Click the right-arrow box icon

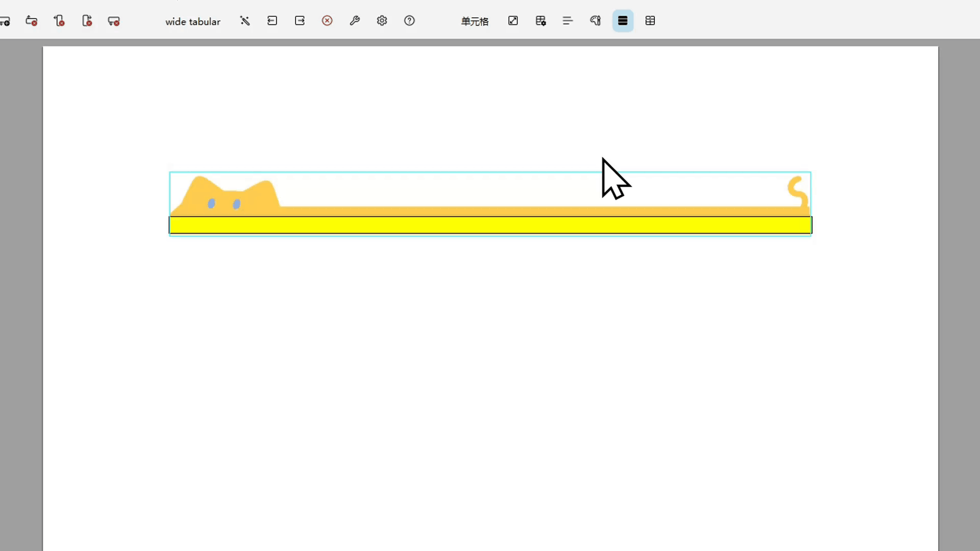click(x=300, y=21)
